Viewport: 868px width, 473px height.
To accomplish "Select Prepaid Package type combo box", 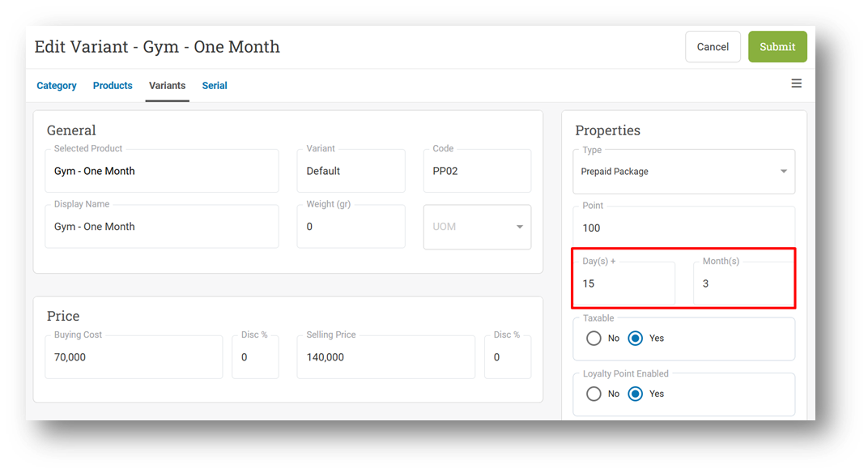I will point(683,172).
